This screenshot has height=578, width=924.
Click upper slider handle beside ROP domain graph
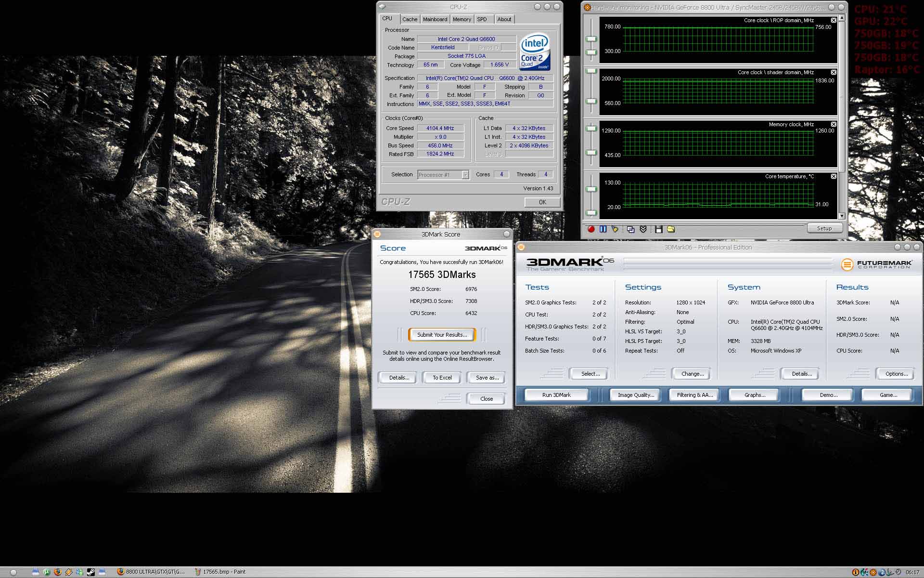tap(591, 39)
